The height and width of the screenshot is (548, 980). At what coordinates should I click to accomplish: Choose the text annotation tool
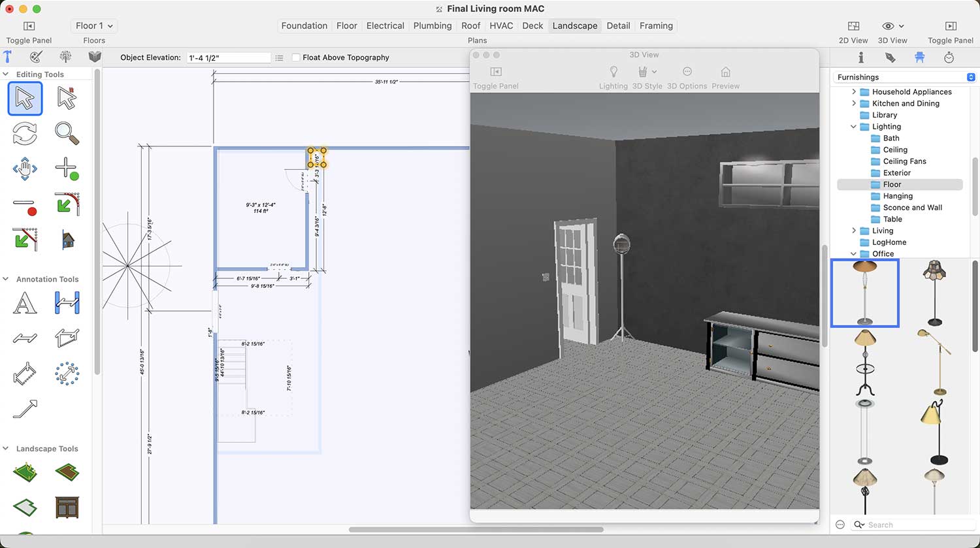pyautogui.click(x=25, y=303)
